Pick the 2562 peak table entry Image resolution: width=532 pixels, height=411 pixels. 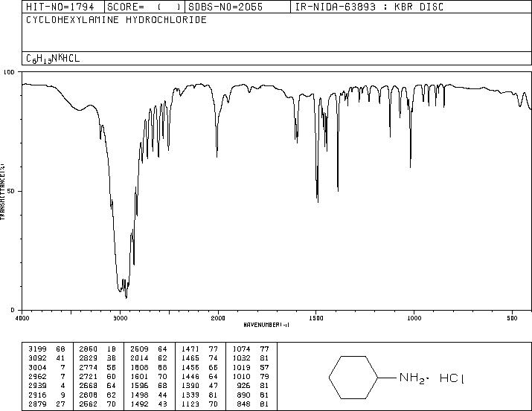97,404
